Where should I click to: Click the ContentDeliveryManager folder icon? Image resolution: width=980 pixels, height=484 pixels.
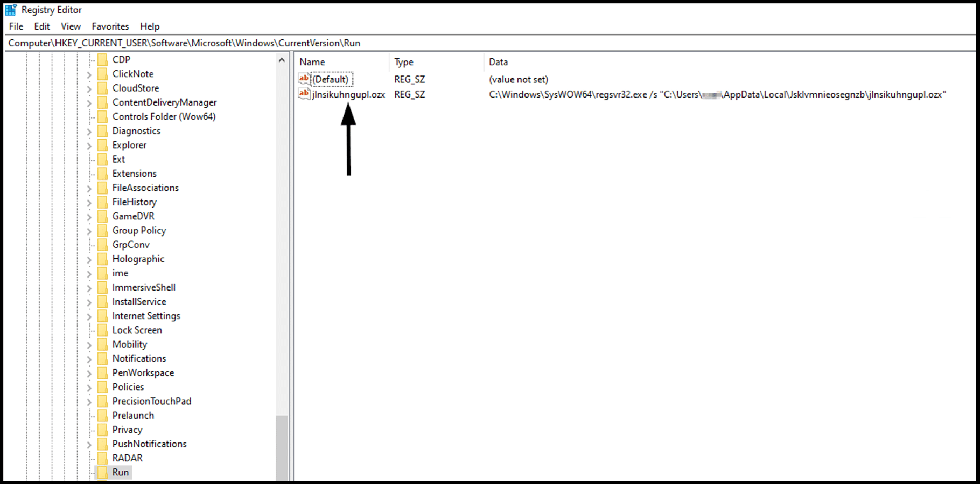[102, 102]
